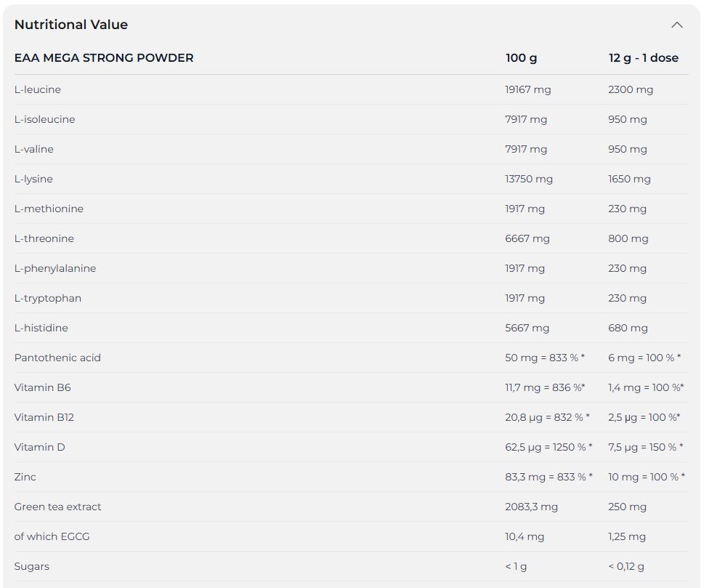Click the Sugars row label
The width and height of the screenshot is (704, 588).
31,566
